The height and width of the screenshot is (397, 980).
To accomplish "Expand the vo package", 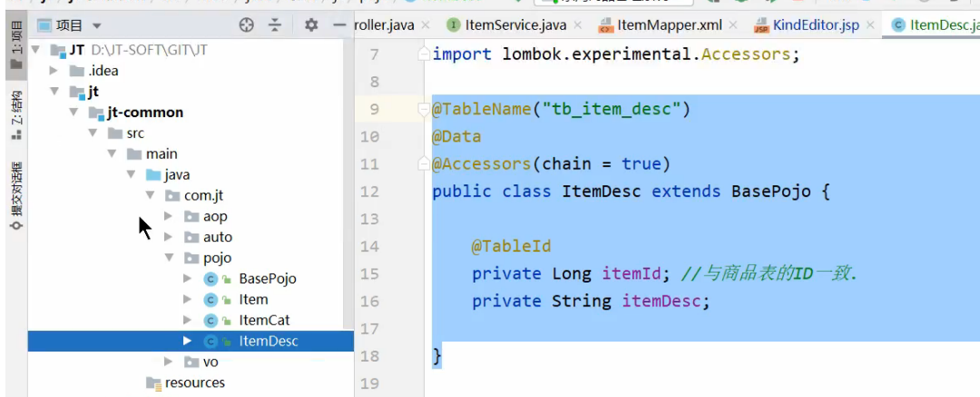I will coord(168,362).
